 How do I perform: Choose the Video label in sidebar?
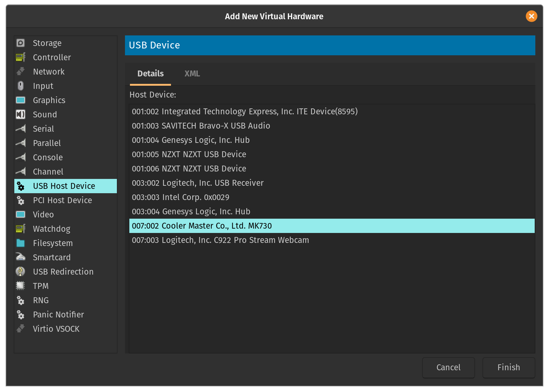(44, 215)
